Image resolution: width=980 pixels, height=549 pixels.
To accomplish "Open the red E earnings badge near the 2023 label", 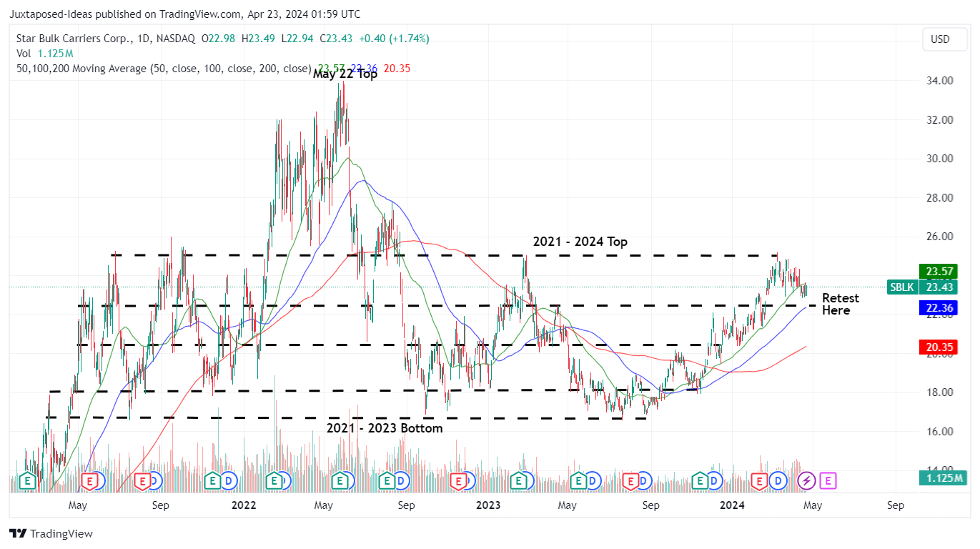I will pyautogui.click(x=457, y=481).
